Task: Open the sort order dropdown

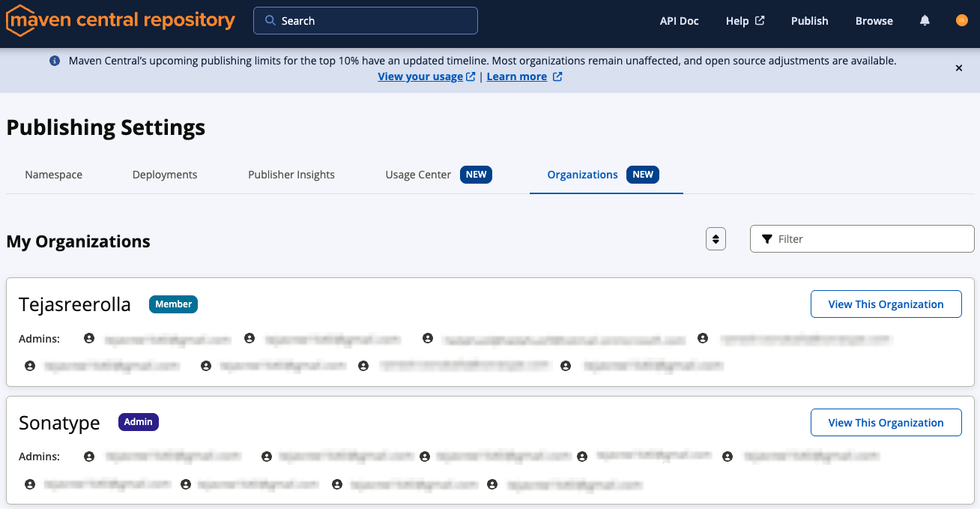Action: (716, 239)
